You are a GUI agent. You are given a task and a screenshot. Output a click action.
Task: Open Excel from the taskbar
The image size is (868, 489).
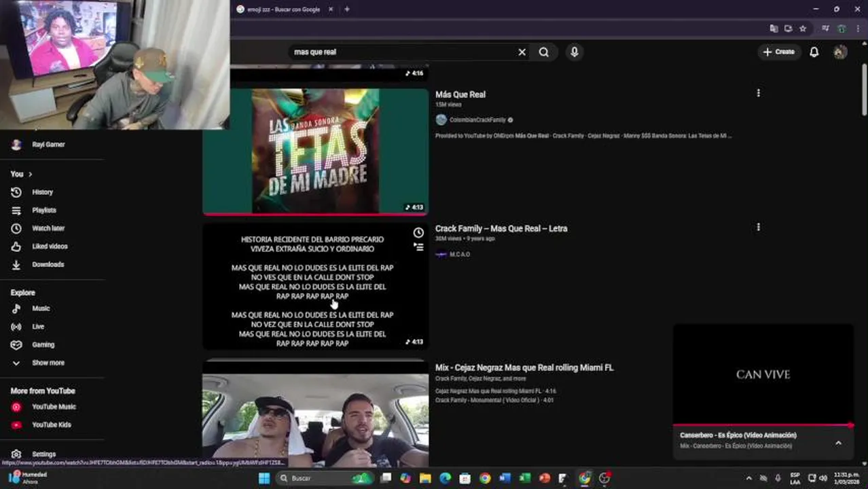click(x=524, y=478)
